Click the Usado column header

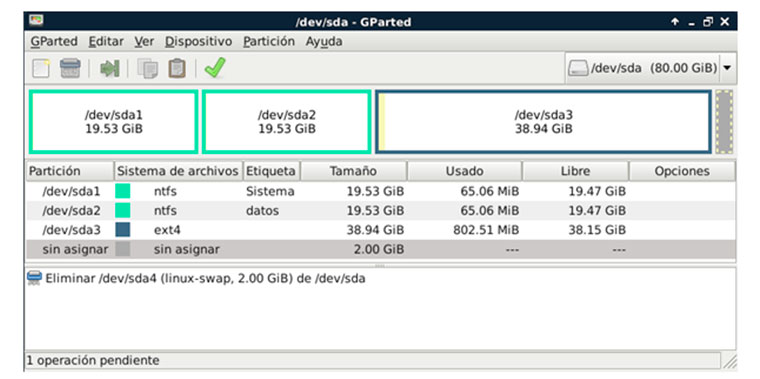[x=464, y=171]
